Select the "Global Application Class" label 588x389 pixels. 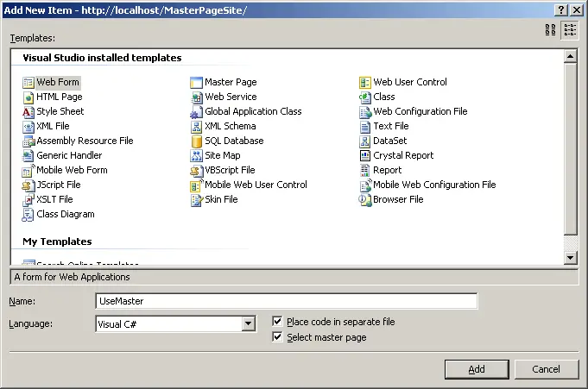pos(253,111)
